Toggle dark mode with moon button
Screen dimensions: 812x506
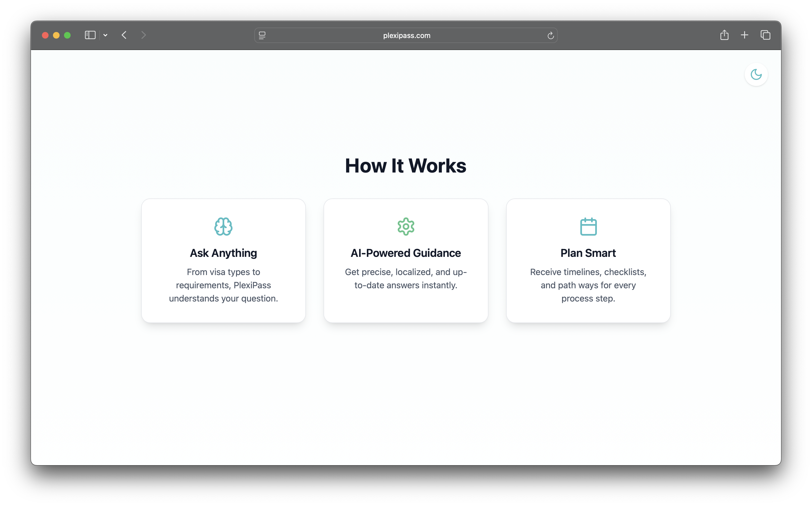tap(756, 74)
